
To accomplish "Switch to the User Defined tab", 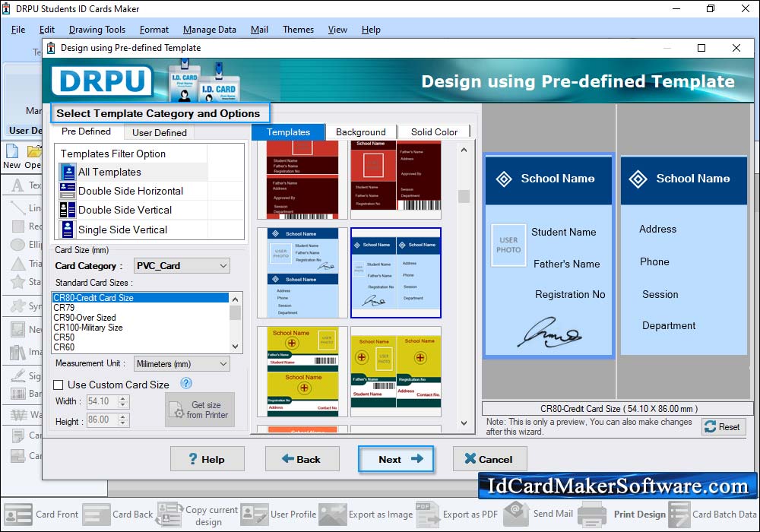I will click(x=160, y=132).
